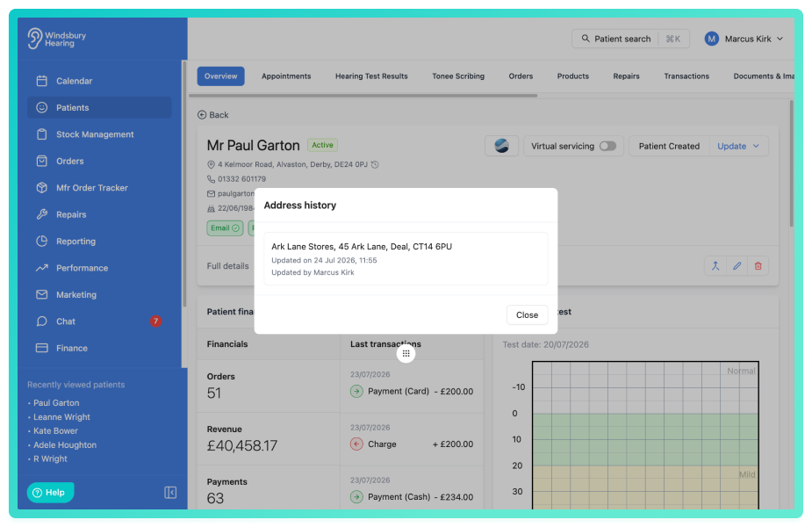Click the merge patient icon

(x=715, y=266)
